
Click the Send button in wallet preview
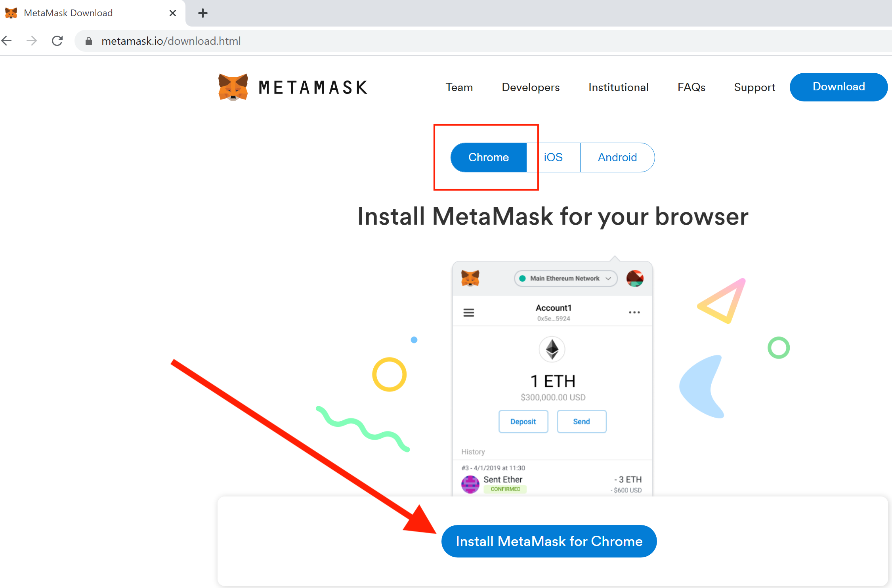pyautogui.click(x=580, y=421)
